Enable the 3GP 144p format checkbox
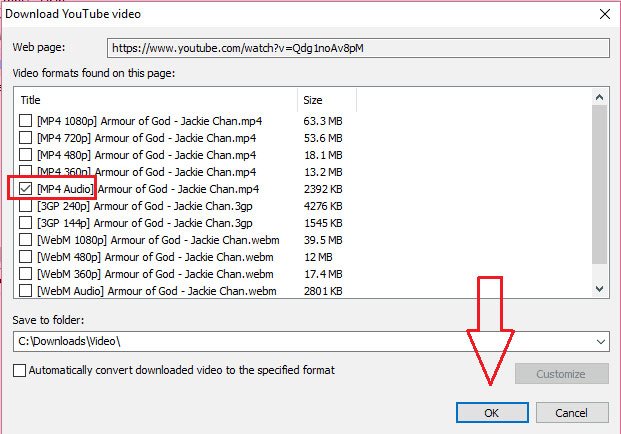This screenshot has width=621, height=434. pos(25,223)
